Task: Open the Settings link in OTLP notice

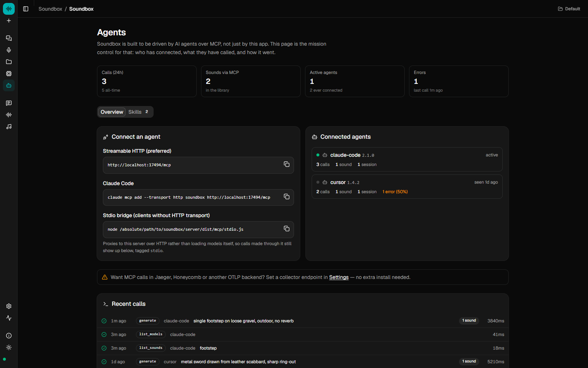Action: [339, 277]
